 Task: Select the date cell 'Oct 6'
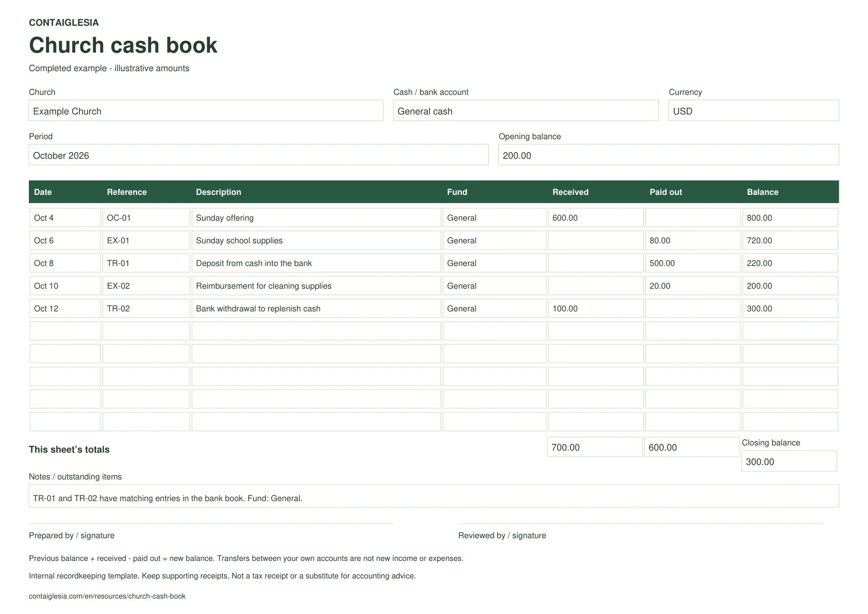(65, 241)
